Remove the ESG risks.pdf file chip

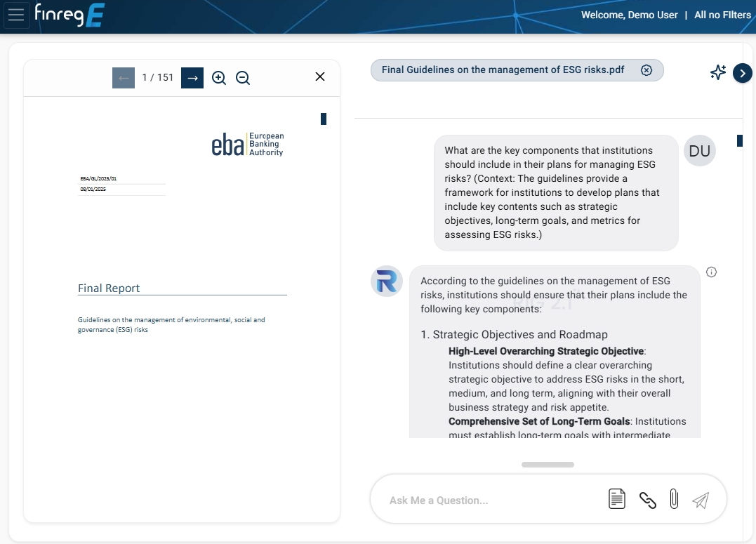tap(646, 70)
